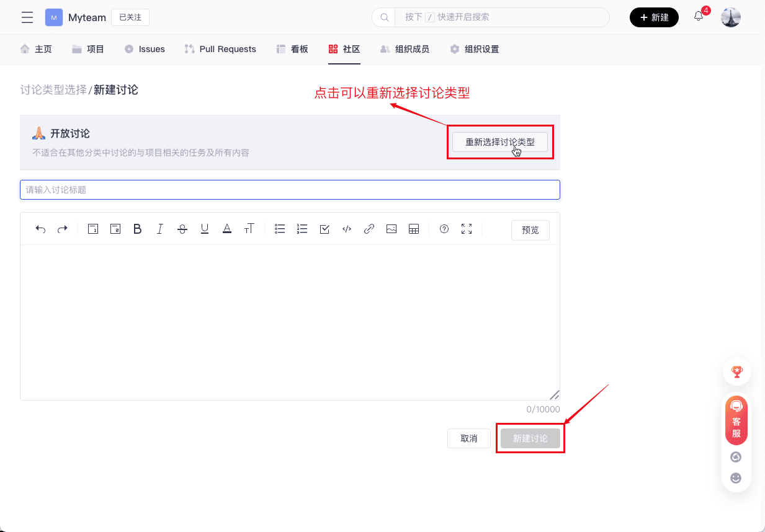Open the user avatar menu

pyautogui.click(x=730, y=17)
